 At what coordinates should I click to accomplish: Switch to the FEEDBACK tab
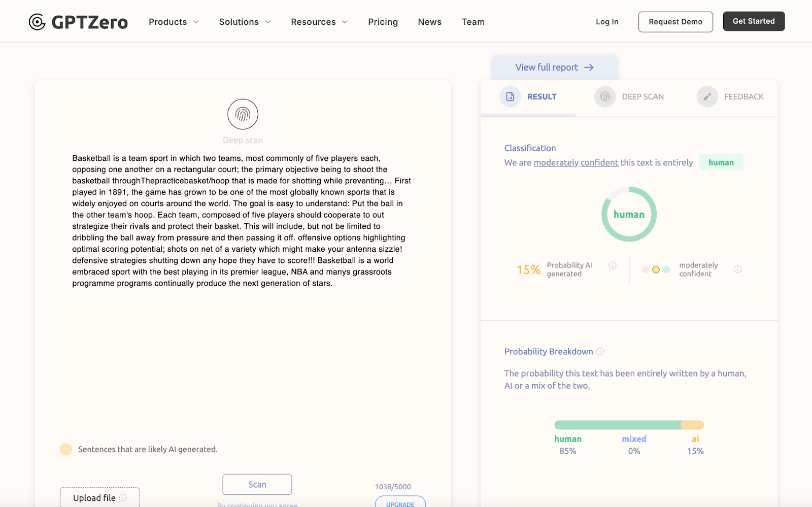tap(730, 96)
